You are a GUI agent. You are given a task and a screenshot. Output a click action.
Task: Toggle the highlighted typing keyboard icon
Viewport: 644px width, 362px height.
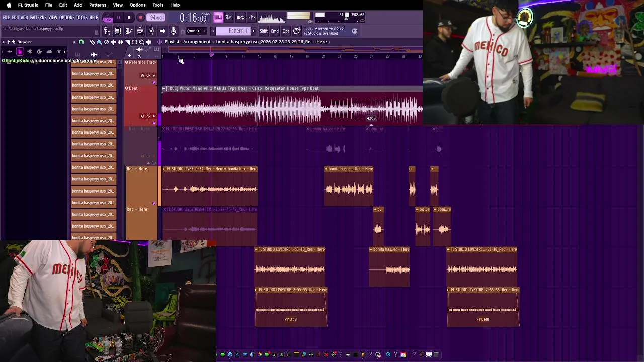[x=218, y=17]
